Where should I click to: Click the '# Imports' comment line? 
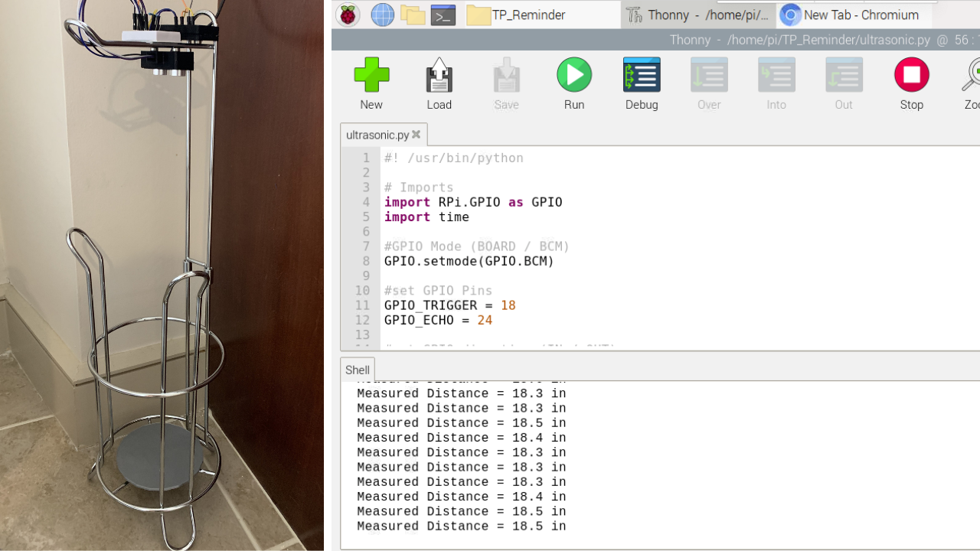(x=419, y=187)
